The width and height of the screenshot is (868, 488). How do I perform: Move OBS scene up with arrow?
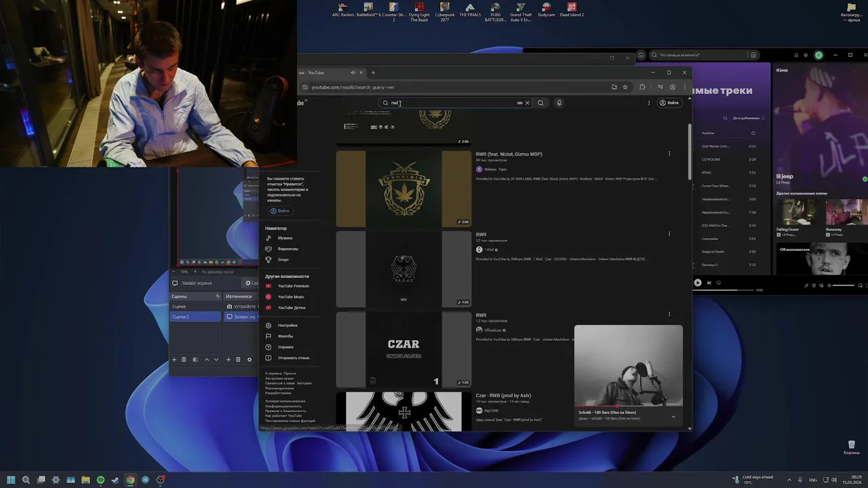(x=207, y=359)
